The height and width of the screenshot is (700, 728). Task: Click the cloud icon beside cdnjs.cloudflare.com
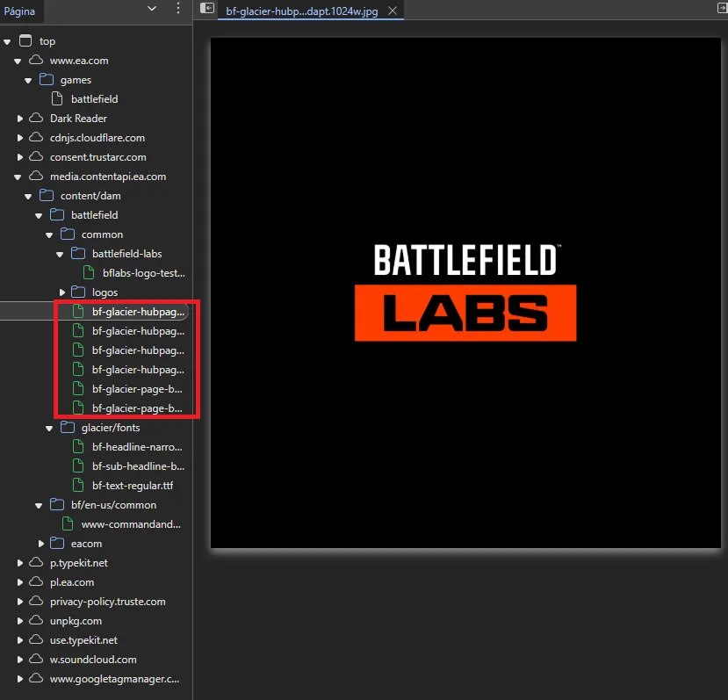[x=36, y=137]
